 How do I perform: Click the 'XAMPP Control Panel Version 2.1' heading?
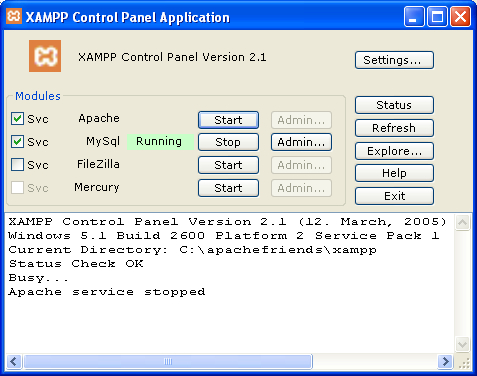[172, 57]
